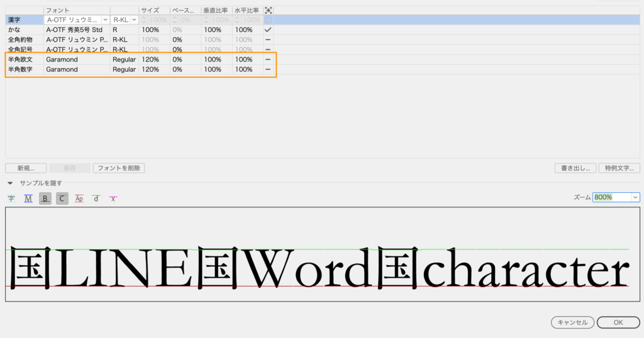Toggle the ICF box guide icon (字)
Image resolution: width=644 pixels, height=338 pixels.
point(11,199)
